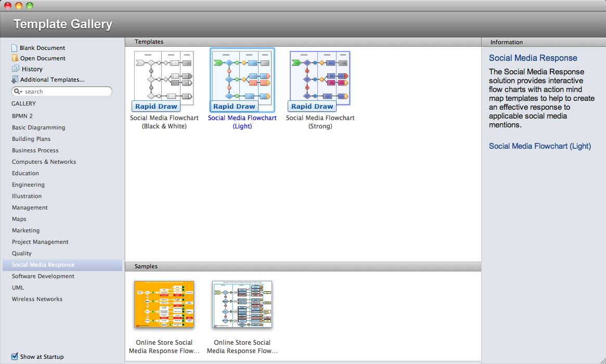
Task: Click into the search field
Action: (62, 92)
